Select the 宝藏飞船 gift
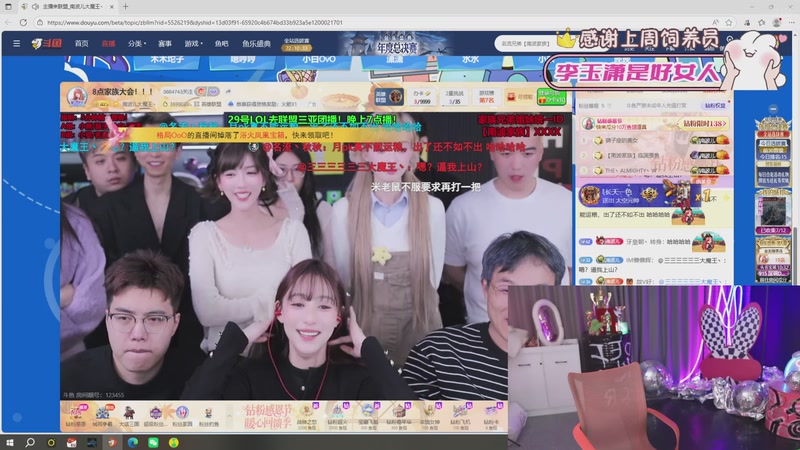The image size is (800, 450). click(368, 415)
